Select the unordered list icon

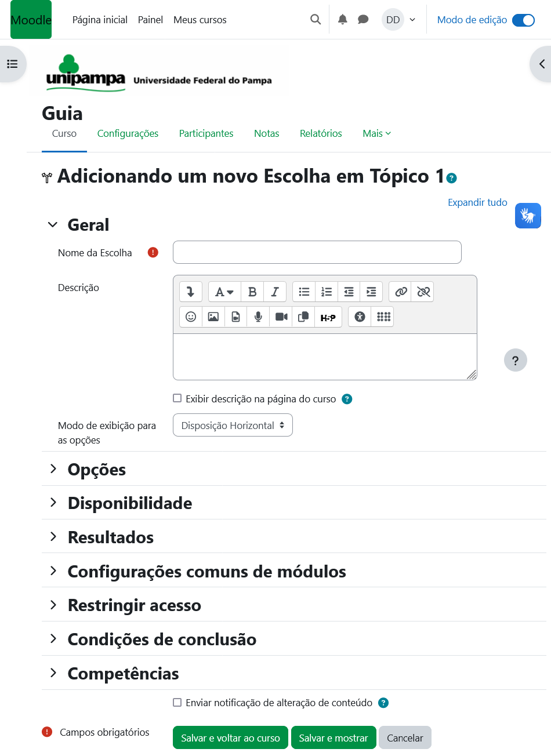304,292
